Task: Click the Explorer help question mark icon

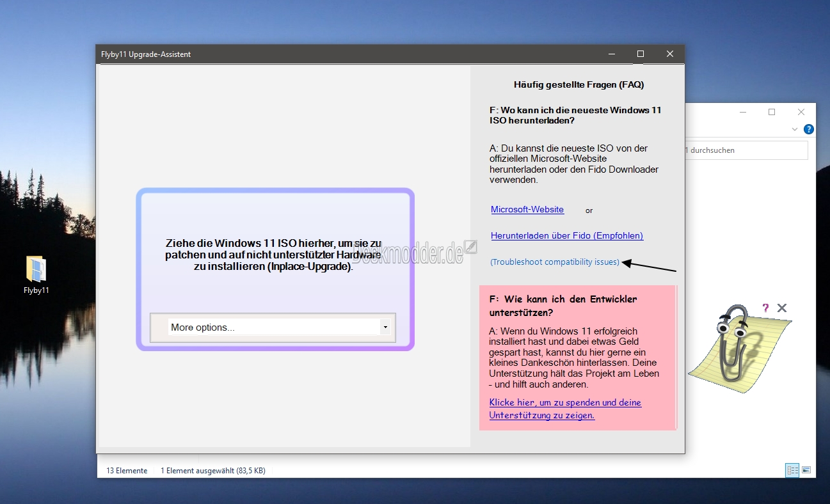Action: coord(809,129)
